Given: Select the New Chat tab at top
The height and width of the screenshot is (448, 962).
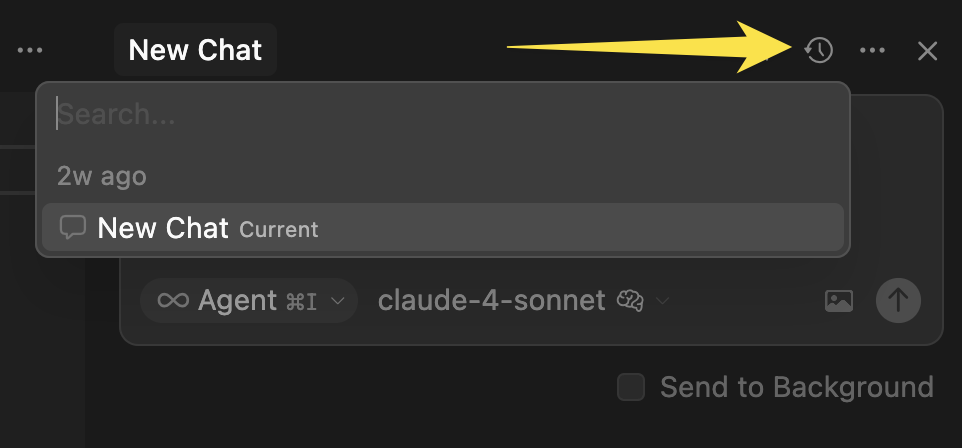Looking at the screenshot, I should tap(195, 50).
